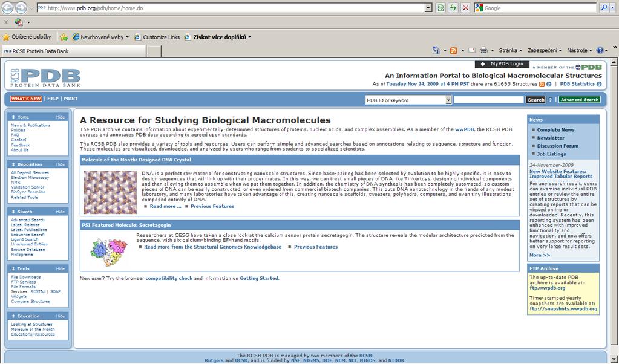Expand the Navrhované weby dropdown
Viewport: 619px width, 364px height.
pyautogui.click(x=127, y=37)
